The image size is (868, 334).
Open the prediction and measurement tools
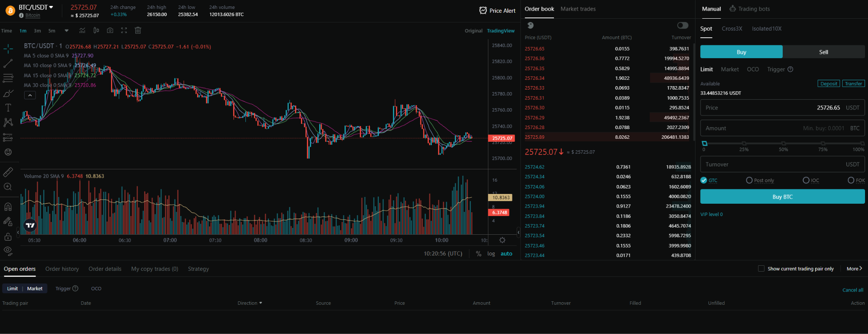tap(8, 138)
